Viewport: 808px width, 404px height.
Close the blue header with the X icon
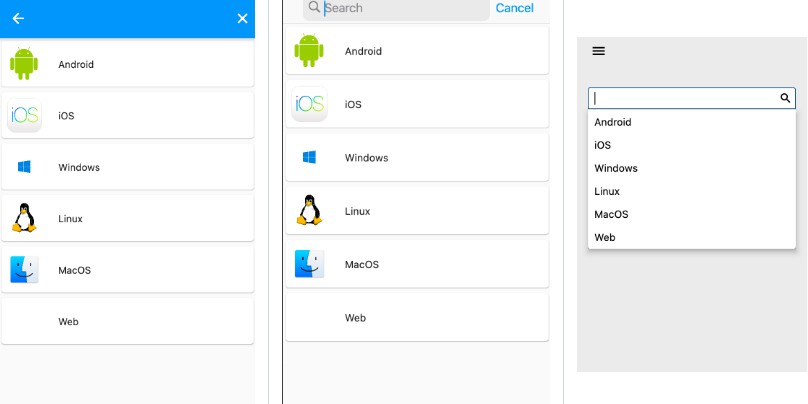[x=242, y=19]
